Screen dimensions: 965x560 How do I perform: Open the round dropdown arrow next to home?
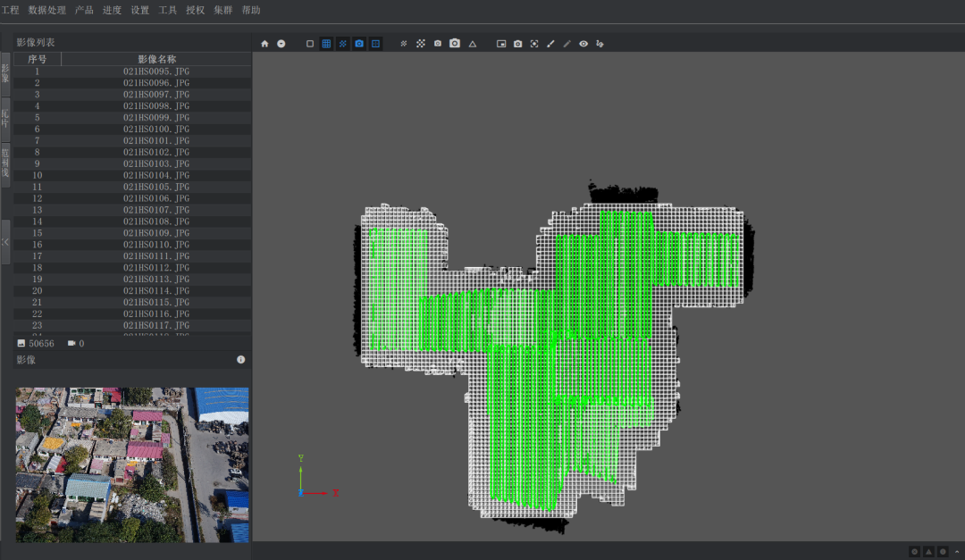pyautogui.click(x=281, y=43)
